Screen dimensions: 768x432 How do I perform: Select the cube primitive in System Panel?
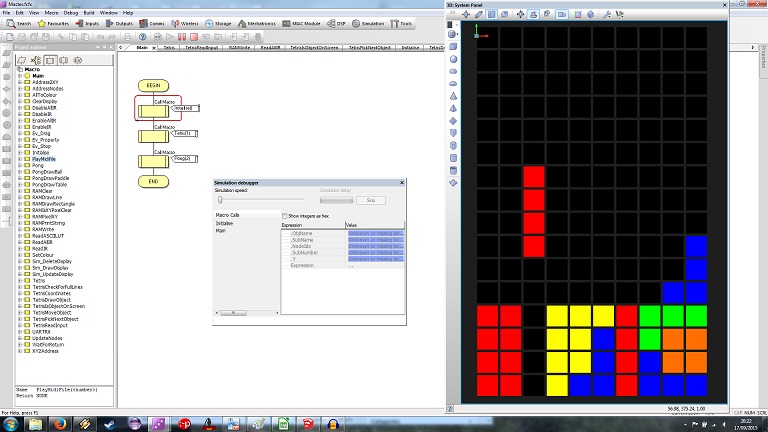point(453,47)
